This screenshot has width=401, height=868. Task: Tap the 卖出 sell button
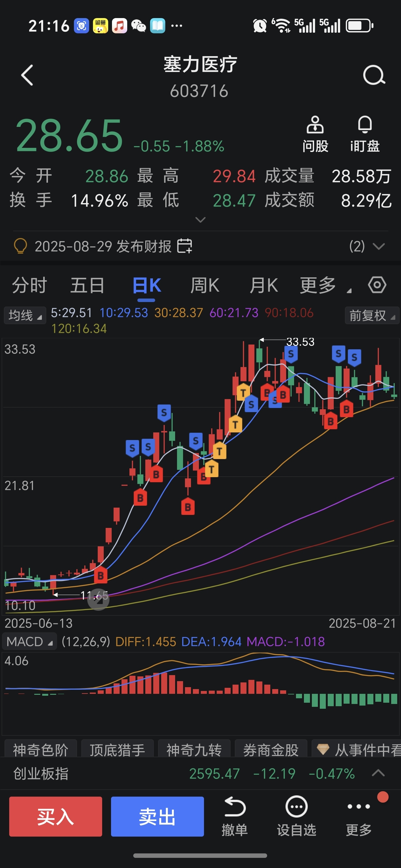[157, 816]
